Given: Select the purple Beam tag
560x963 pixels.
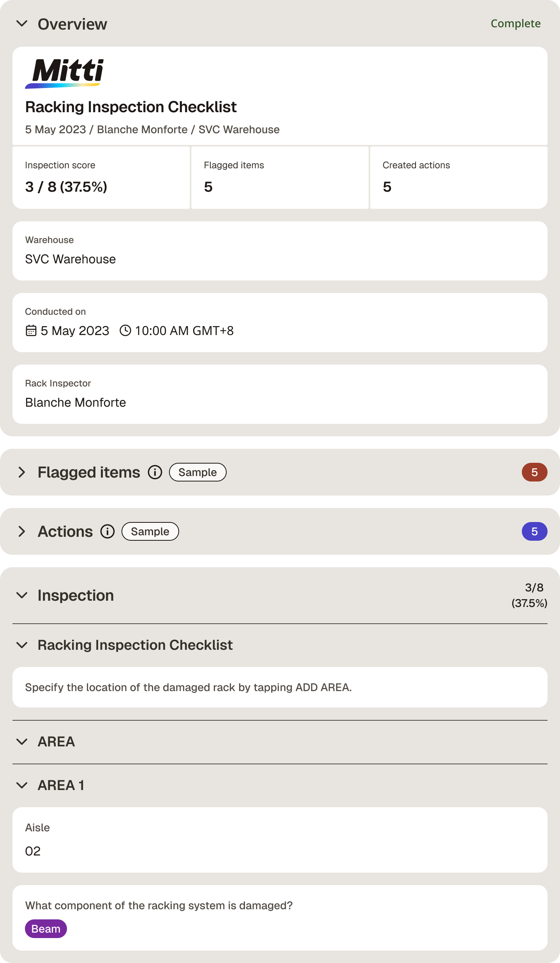Looking at the screenshot, I should click(46, 929).
